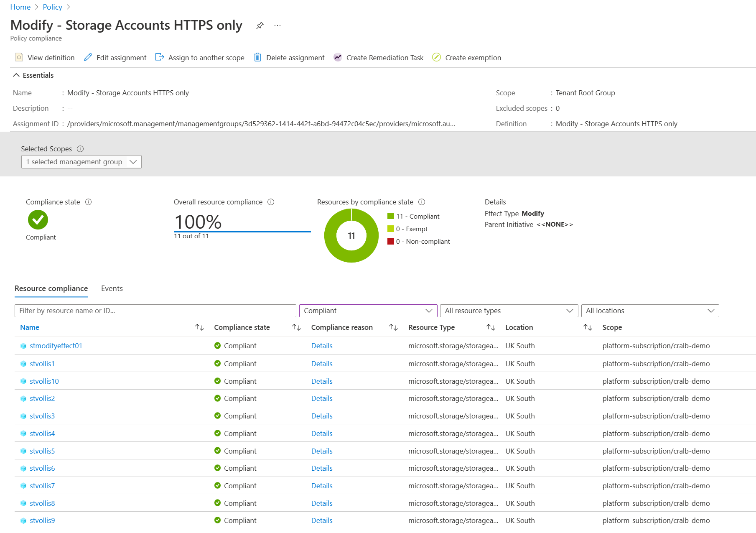Open the stmodifyeffect01 resource link
This screenshot has width=756, height=533.
pos(56,346)
